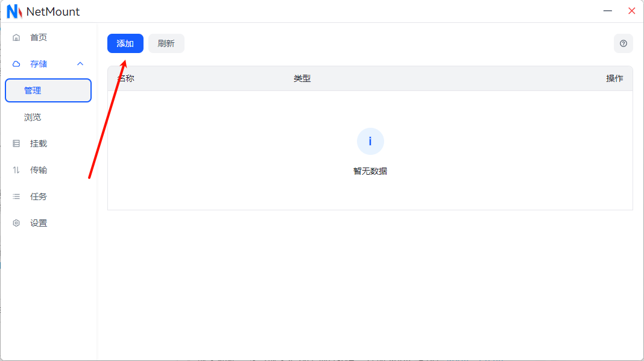The width and height of the screenshot is (644, 361).
Task: Open the 浏览 submenu item
Action: [48, 117]
